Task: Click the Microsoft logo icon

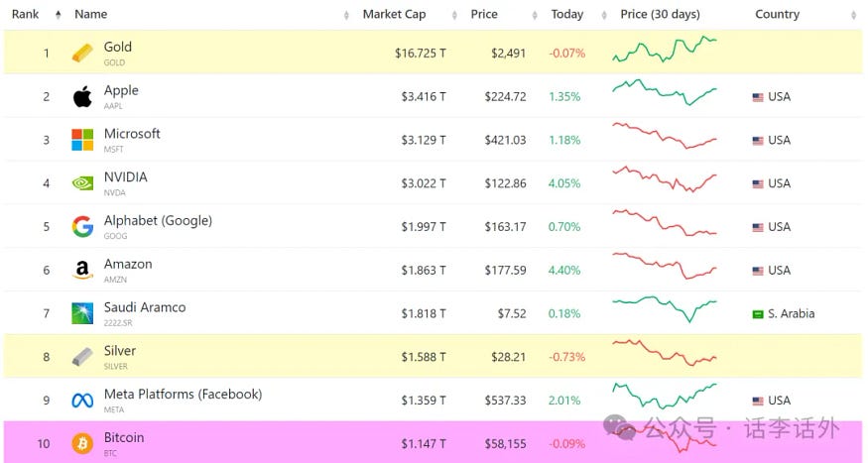Action: tap(82, 140)
